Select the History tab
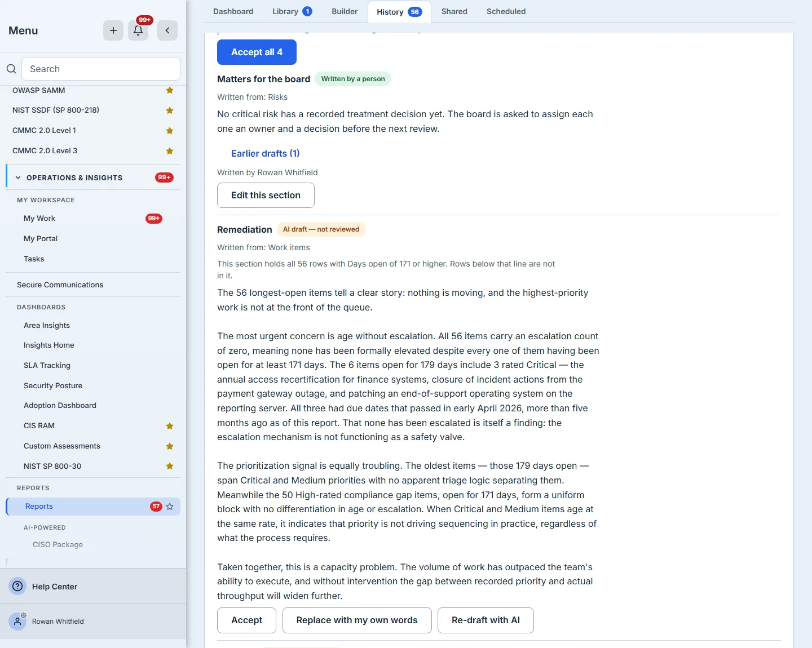The height and width of the screenshot is (648, 812). tap(399, 12)
